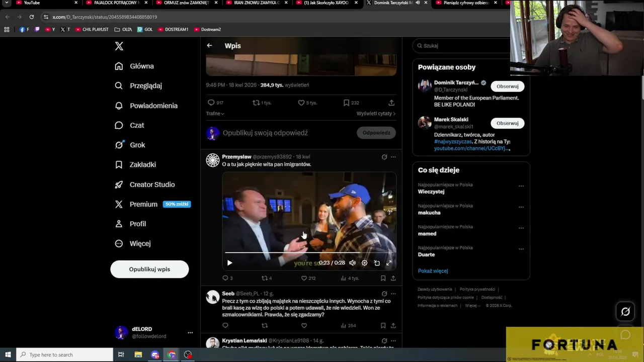Toggle picture-in-picture on the video
Image resolution: width=644 pixels, height=362 pixels.
[x=377, y=263]
